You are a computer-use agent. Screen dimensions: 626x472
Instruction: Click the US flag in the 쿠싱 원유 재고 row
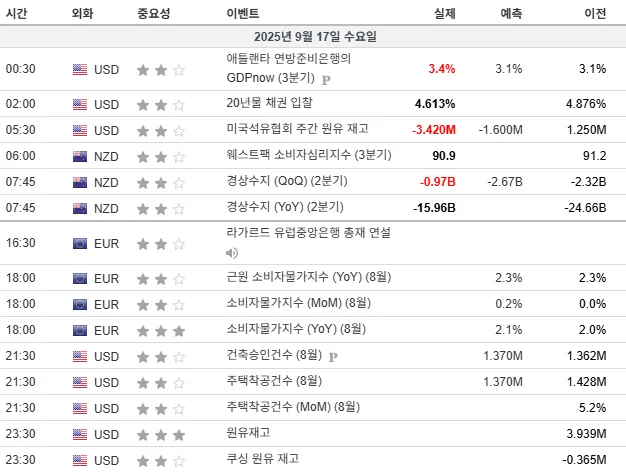point(80,460)
